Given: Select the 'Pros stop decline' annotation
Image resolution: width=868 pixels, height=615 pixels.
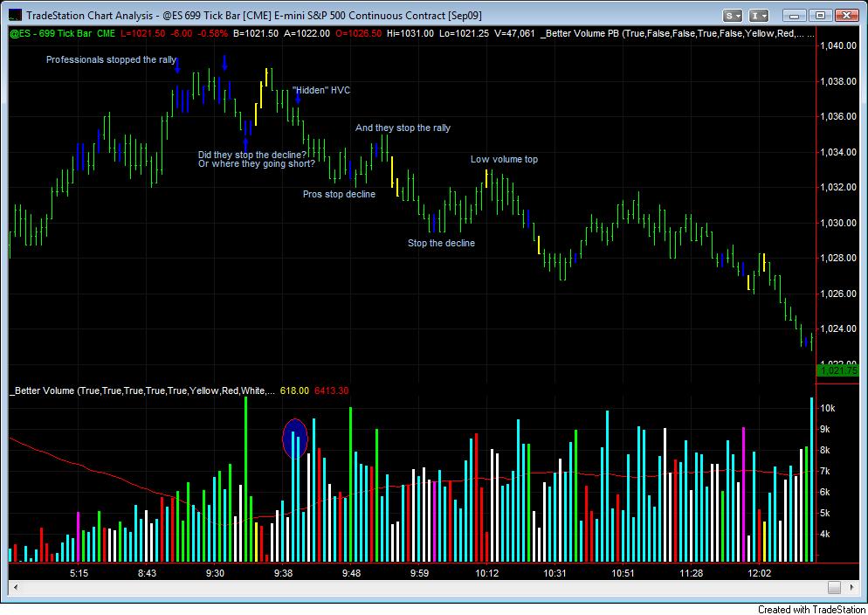Looking at the screenshot, I should click(x=339, y=194).
